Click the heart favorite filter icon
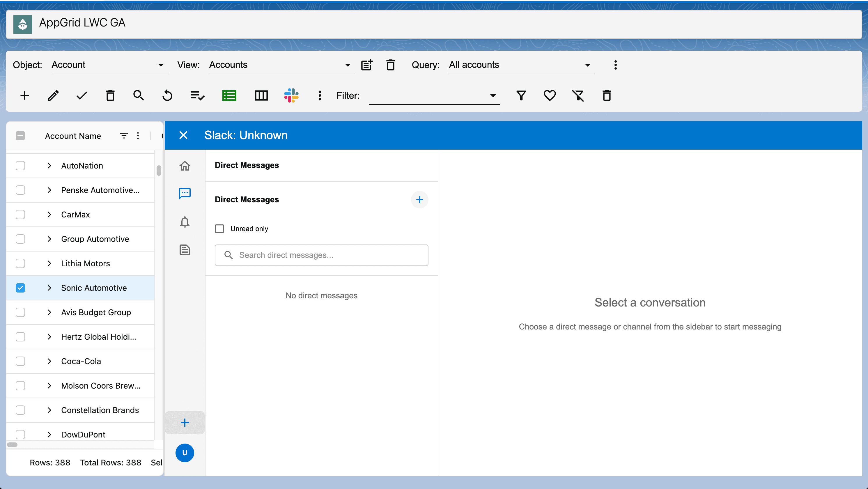Screen dimensions: 868x489 click(x=550, y=96)
